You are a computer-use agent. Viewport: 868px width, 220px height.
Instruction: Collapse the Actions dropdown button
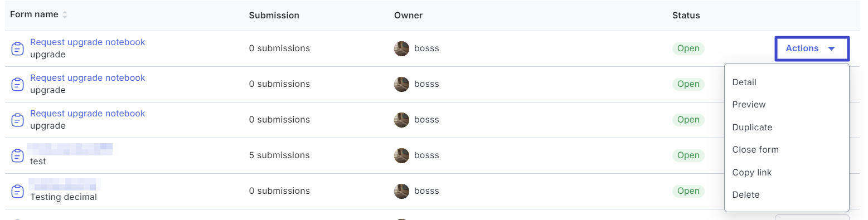click(812, 48)
